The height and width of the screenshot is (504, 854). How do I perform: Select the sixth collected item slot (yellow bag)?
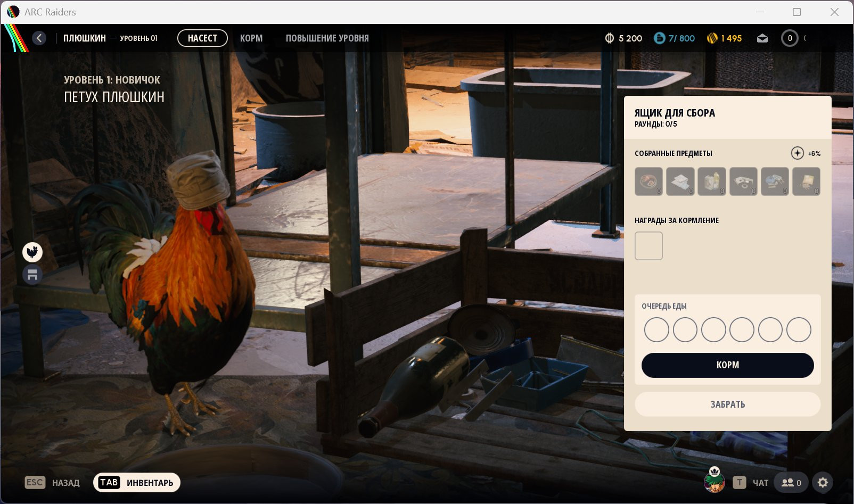pos(806,181)
